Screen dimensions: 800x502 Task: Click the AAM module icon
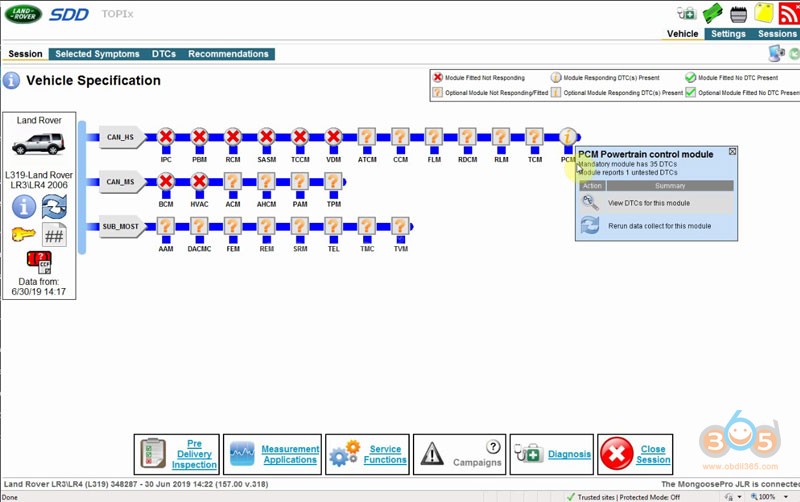click(166, 226)
